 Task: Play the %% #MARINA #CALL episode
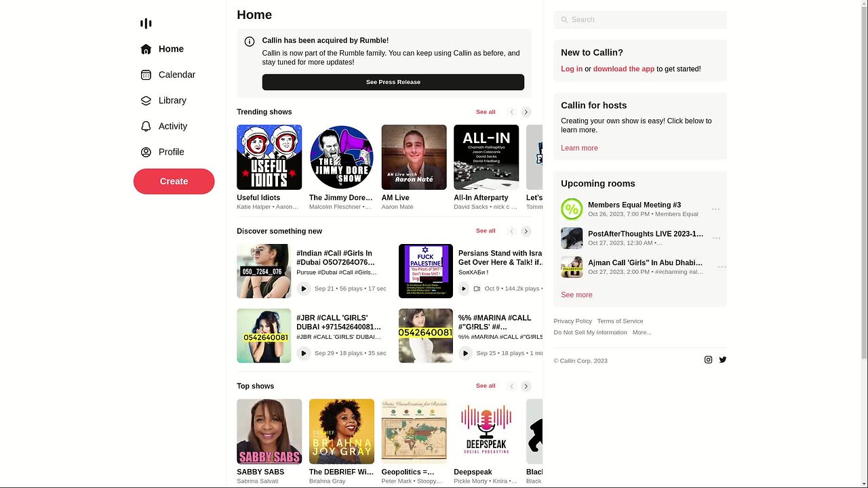(x=465, y=353)
